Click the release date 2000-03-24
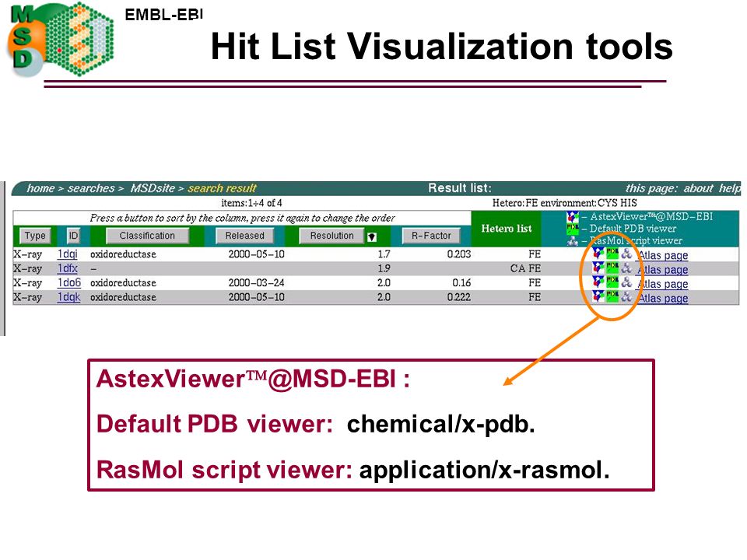The image size is (747, 560). (256, 283)
